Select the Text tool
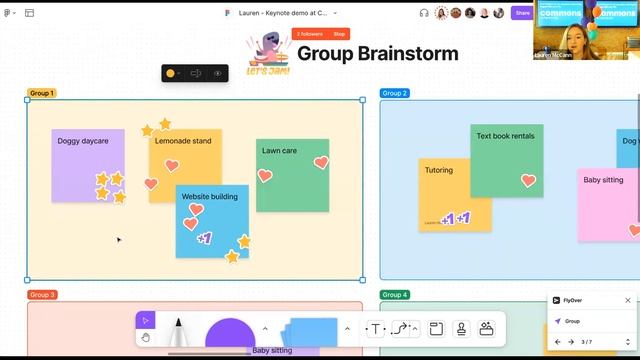The height and width of the screenshot is (360, 640). [x=376, y=329]
